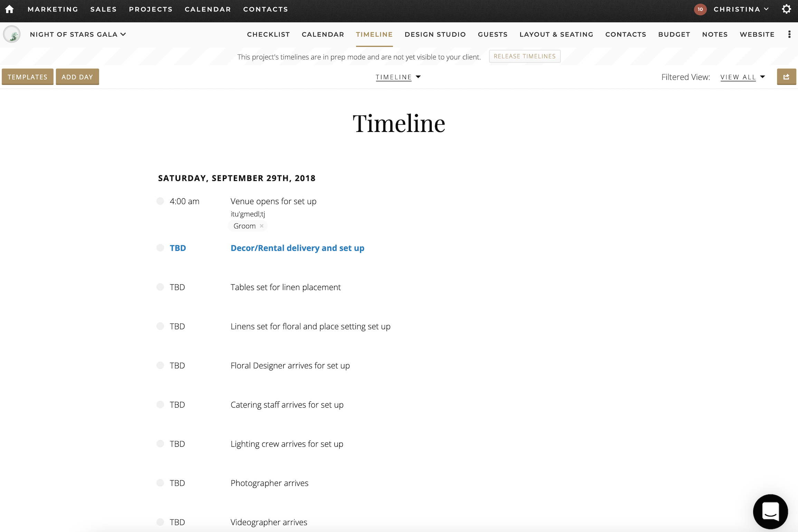Open the home dashboard icon
This screenshot has height=532, width=798.
[x=10, y=9]
